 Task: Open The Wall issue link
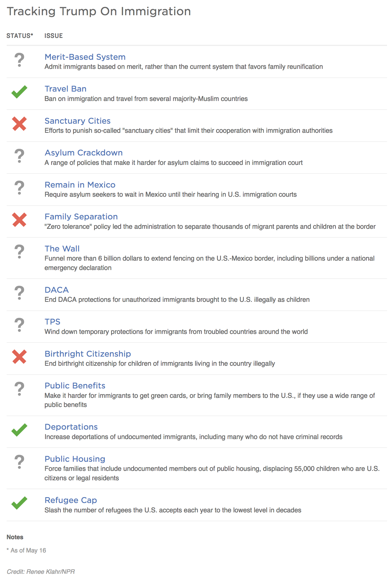tap(62, 249)
